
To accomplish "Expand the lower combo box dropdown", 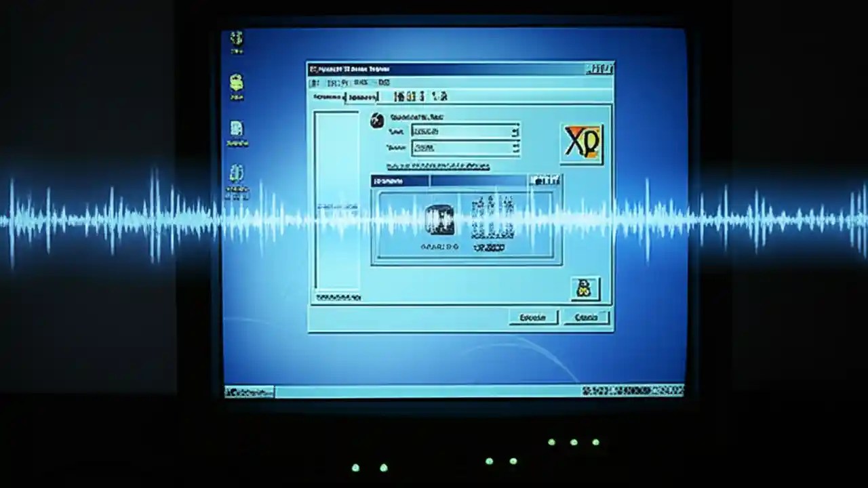I will (515, 148).
